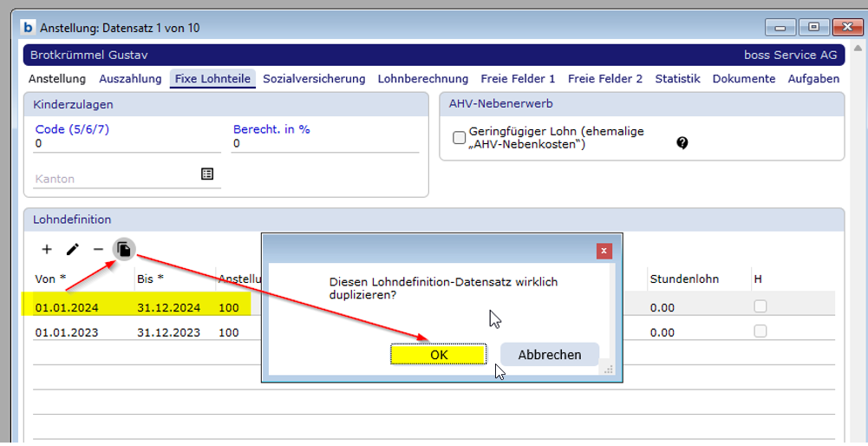Open the Dokumente tab
The width and height of the screenshot is (868, 446).
tap(743, 79)
